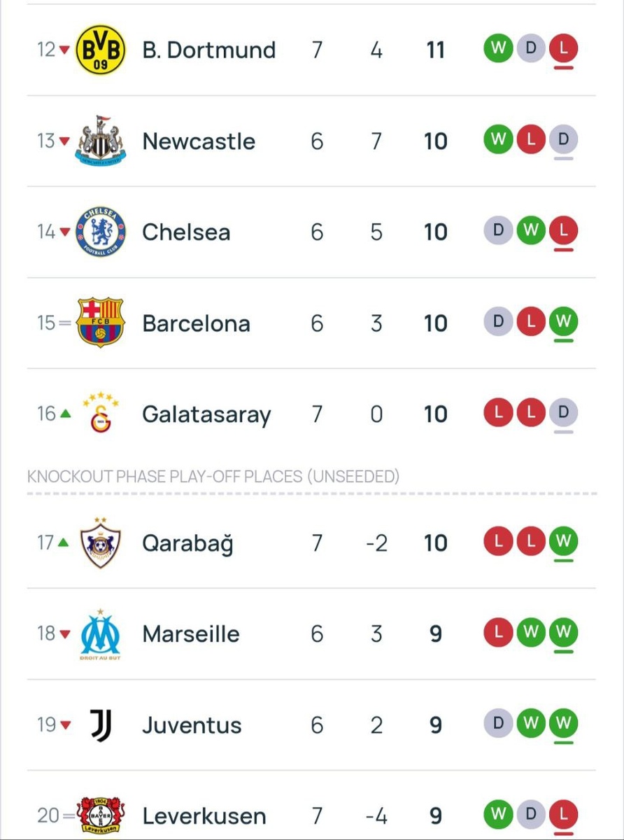The height and width of the screenshot is (840, 624).
Task: Tap the Juventus club logo
Action: click(x=100, y=725)
